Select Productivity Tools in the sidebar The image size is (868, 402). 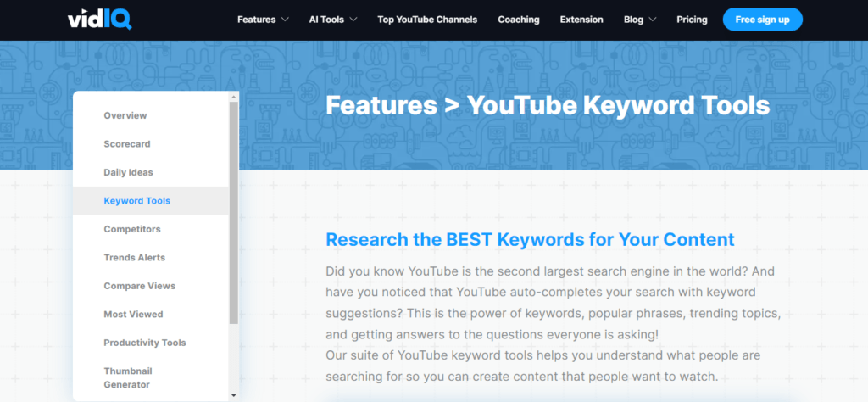[144, 342]
